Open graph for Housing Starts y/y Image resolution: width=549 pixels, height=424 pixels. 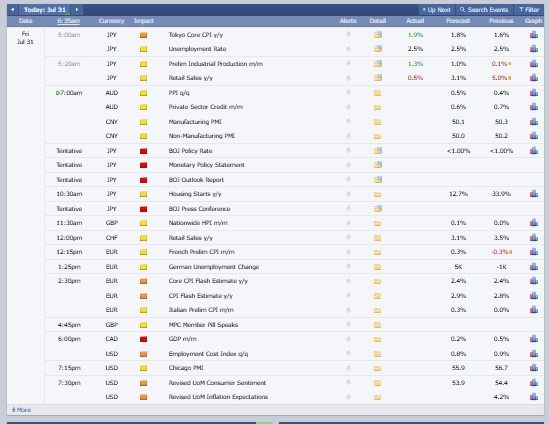[x=534, y=194]
